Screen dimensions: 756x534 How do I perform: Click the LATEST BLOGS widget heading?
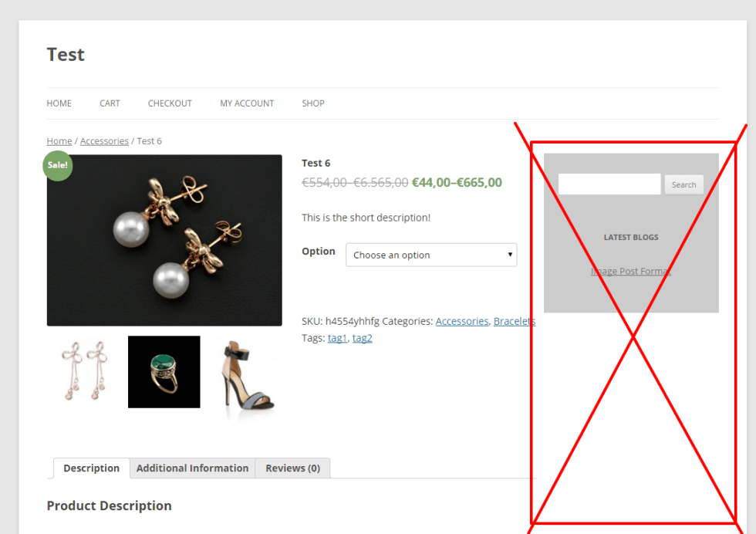coord(631,238)
